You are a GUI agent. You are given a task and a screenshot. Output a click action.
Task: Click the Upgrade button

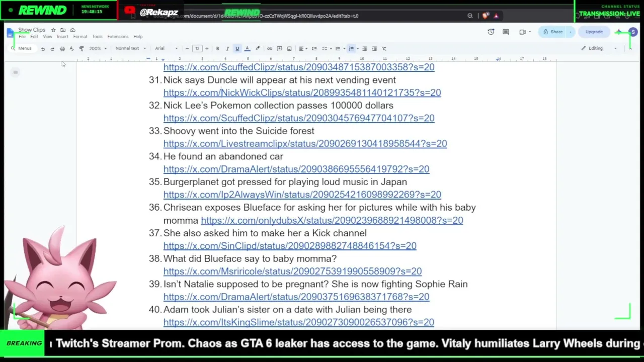pos(594,32)
